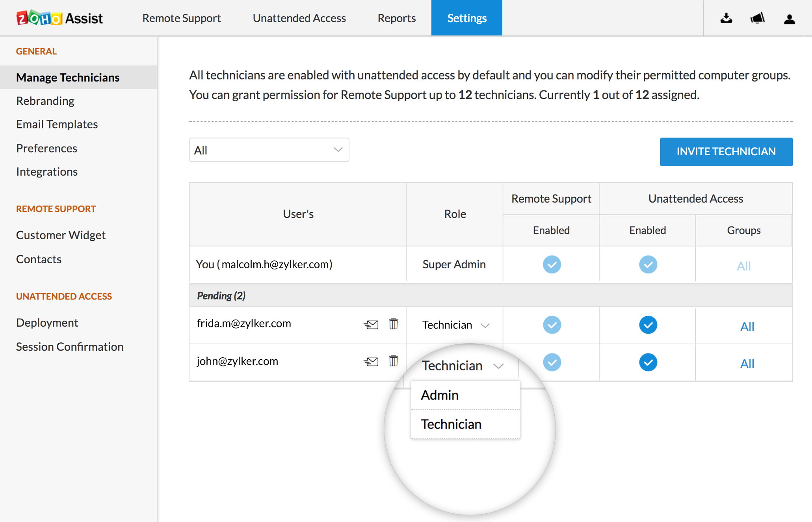Image resolution: width=812 pixels, height=522 pixels.
Task: Resend invite email to john@zylker.com
Action: click(x=371, y=361)
